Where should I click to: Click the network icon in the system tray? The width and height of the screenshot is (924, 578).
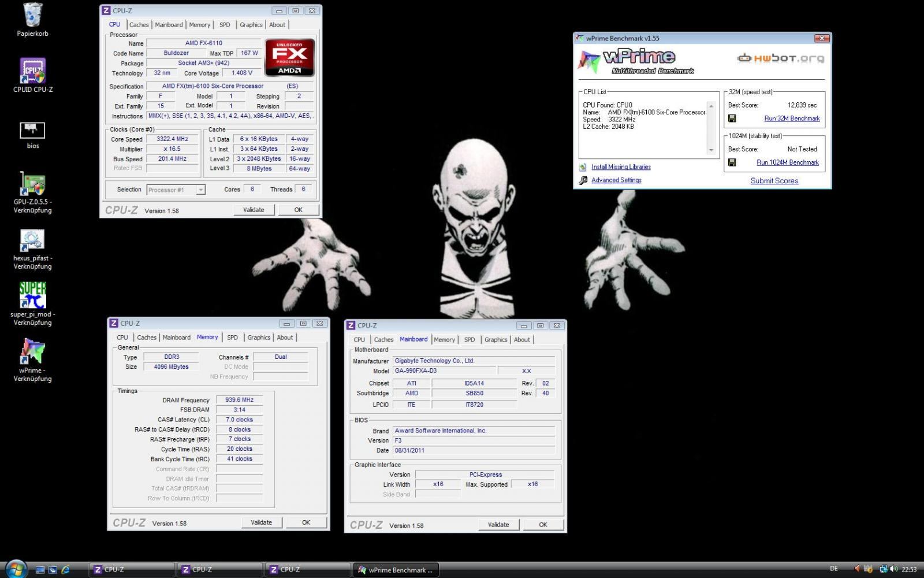click(x=884, y=569)
